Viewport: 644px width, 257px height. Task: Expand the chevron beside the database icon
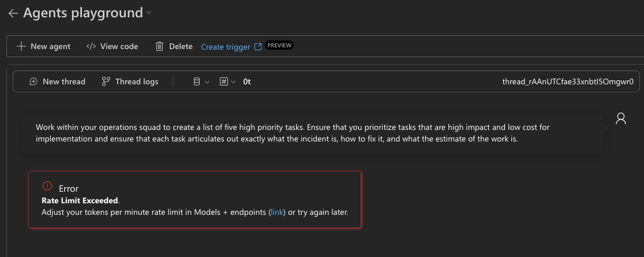click(207, 82)
